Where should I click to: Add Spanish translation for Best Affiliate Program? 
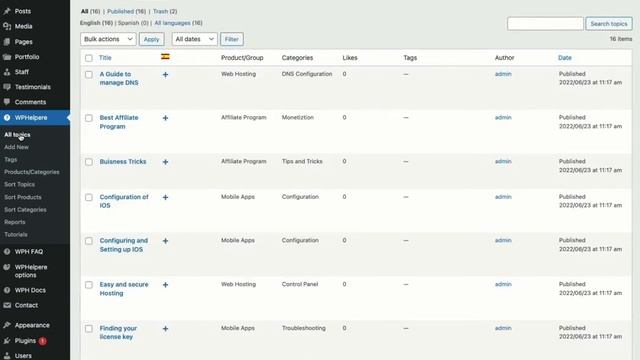click(165, 118)
